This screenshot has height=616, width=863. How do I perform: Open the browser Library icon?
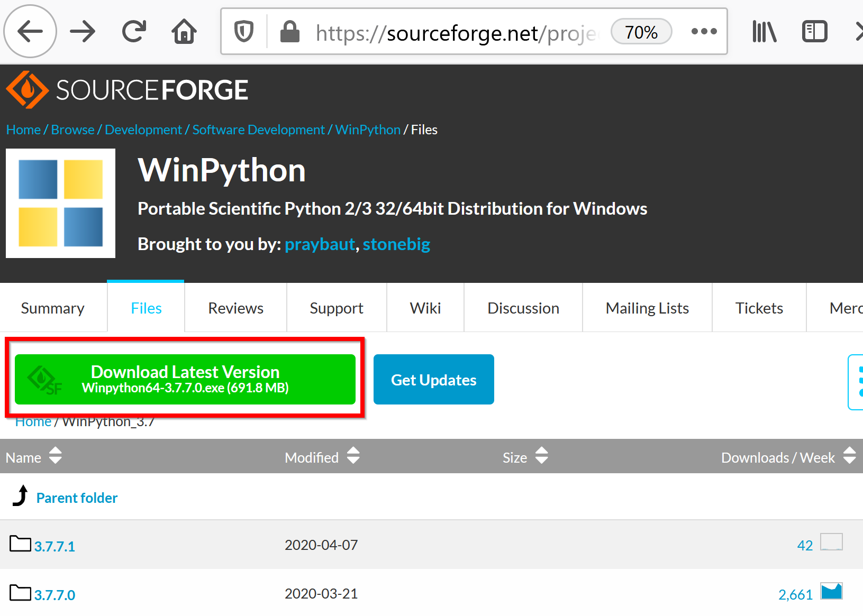coord(764,32)
